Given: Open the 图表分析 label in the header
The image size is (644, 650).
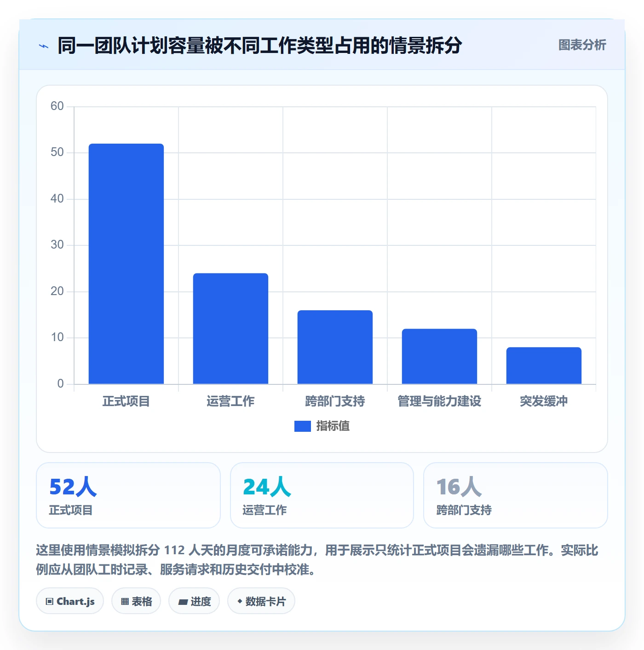Looking at the screenshot, I should coord(582,45).
